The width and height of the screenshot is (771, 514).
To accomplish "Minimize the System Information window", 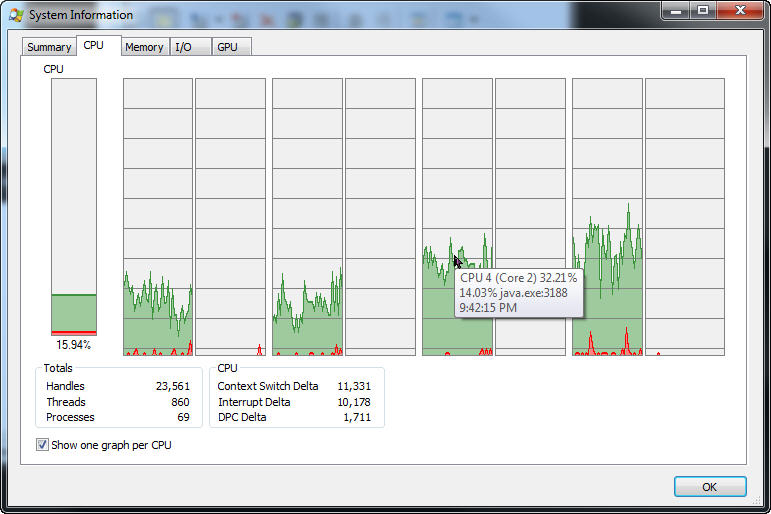I will click(x=676, y=10).
